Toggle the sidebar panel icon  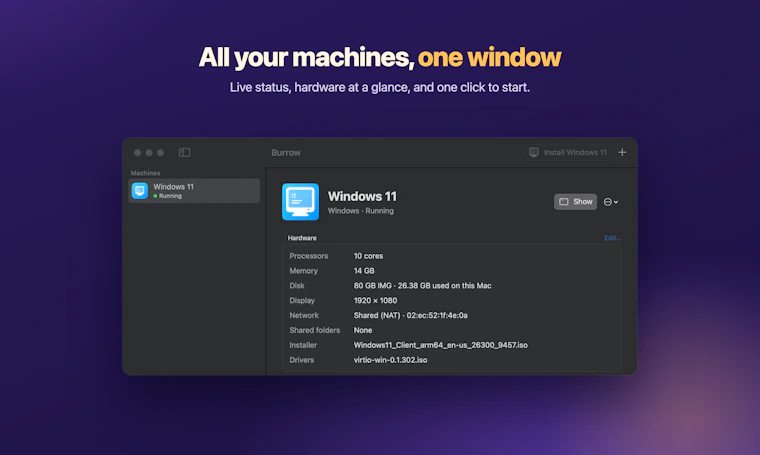[x=184, y=153]
